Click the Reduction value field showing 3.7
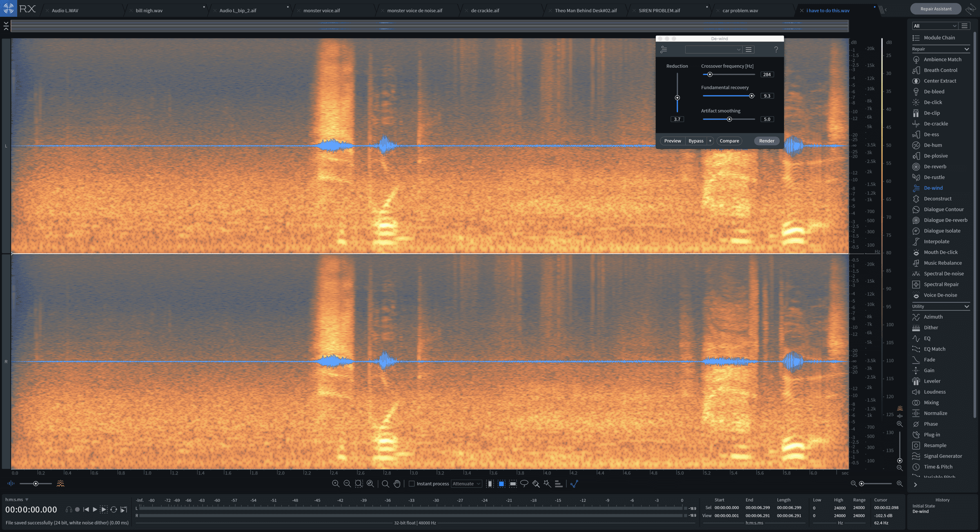Image resolution: width=980 pixels, height=532 pixels. (x=677, y=119)
